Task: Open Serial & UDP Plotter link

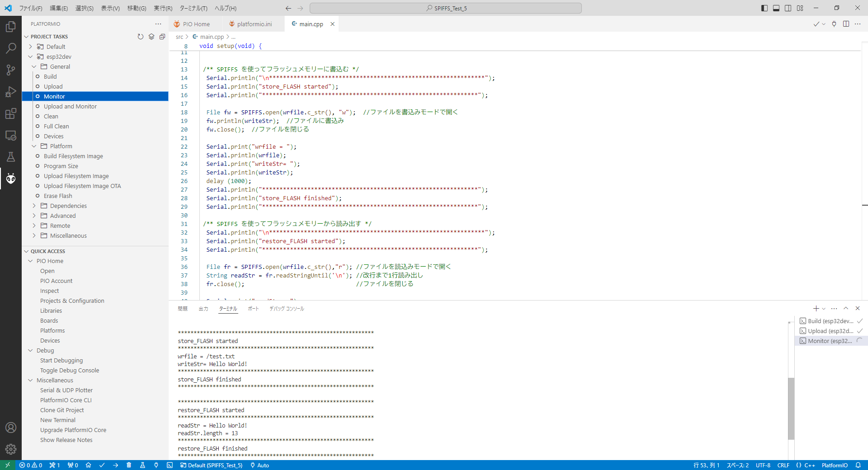Action: coord(66,390)
